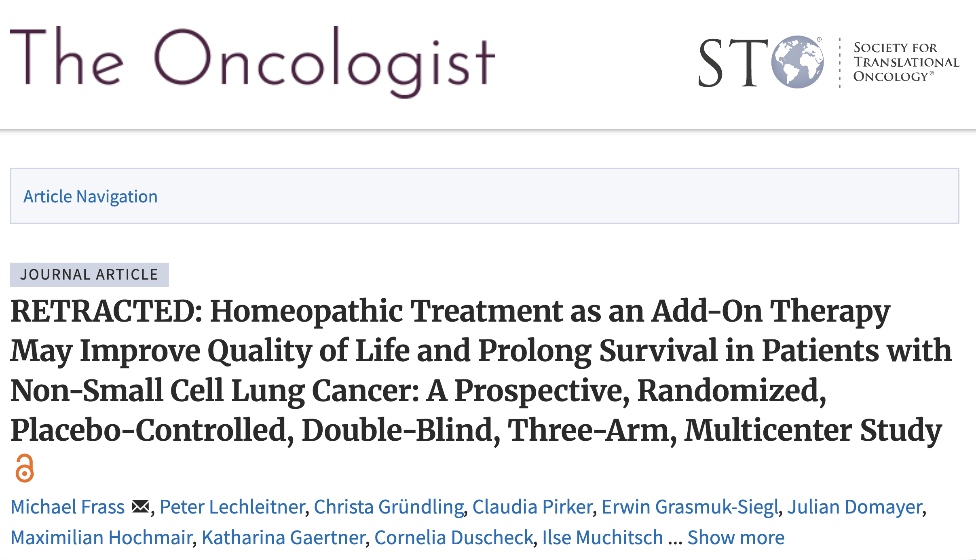
Task: Open Michael Frass author profile
Action: [68, 506]
